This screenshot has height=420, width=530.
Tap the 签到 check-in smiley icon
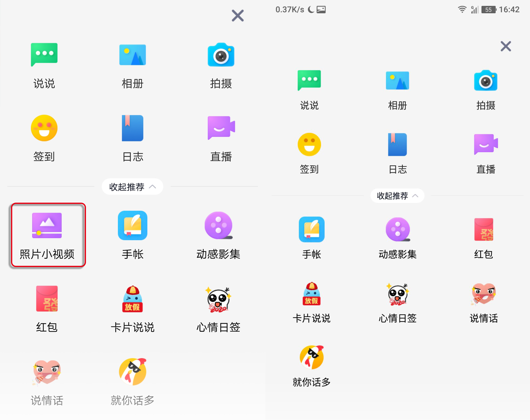[x=44, y=138]
